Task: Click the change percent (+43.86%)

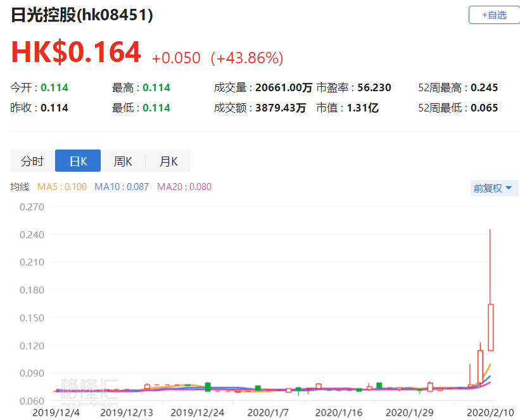Action: (x=247, y=58)
